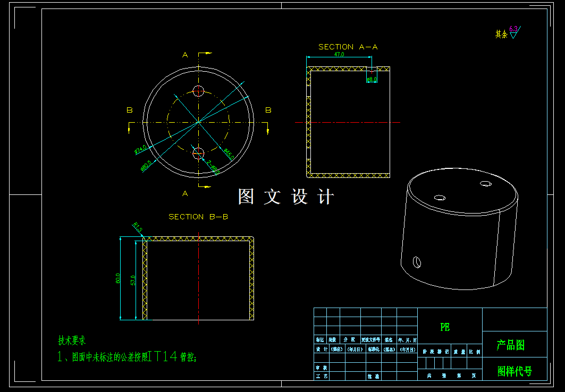Click the ø8.0 dimension in section A-A
Viewport: 565px width, 392px height.
(372, 79)
